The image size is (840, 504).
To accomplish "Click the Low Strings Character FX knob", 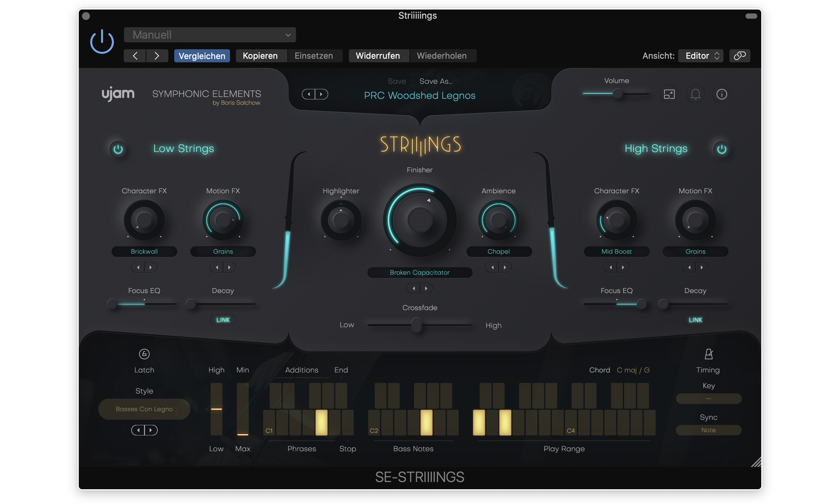I will coord(144,220).
